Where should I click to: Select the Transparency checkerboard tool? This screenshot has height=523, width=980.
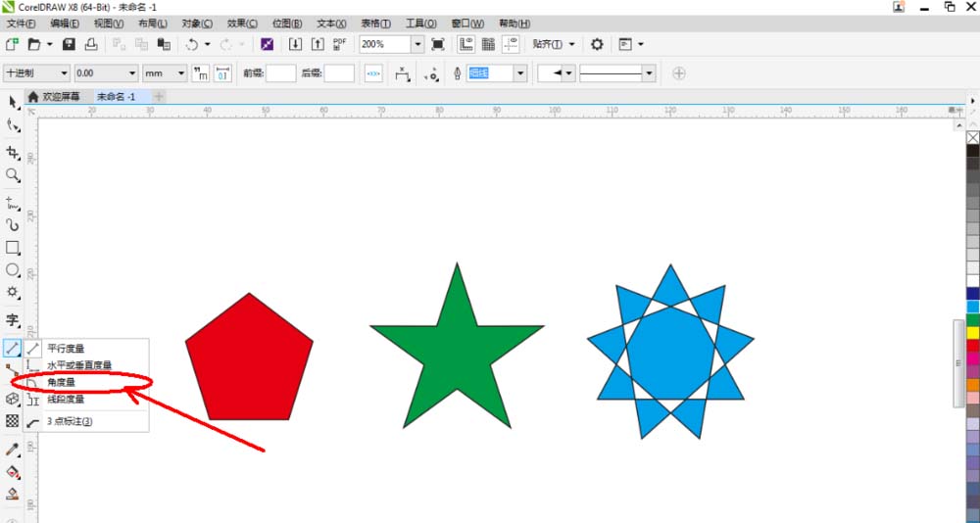coord(13,420)
